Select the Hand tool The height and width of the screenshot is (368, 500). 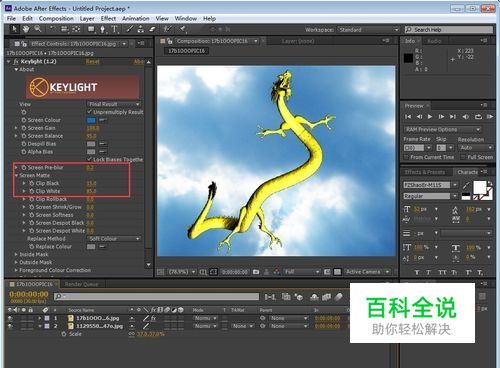point(26,29)
